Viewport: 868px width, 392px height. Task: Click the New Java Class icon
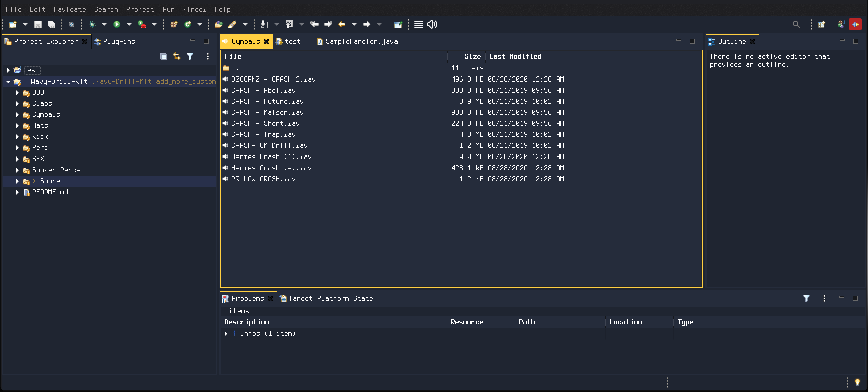pyautogui.click(x=188, y=24)
